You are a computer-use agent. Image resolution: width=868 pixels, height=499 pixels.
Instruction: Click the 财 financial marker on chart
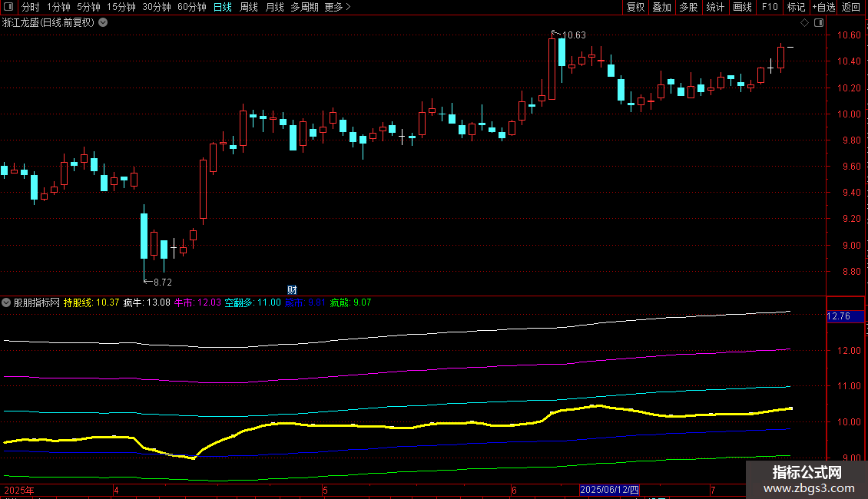[x=293, y=290]
